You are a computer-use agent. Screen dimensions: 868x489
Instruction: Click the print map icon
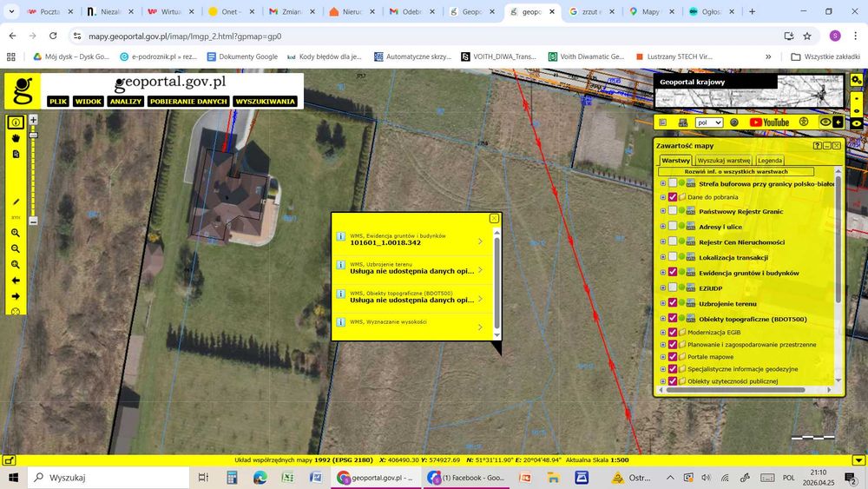(682, 122)
